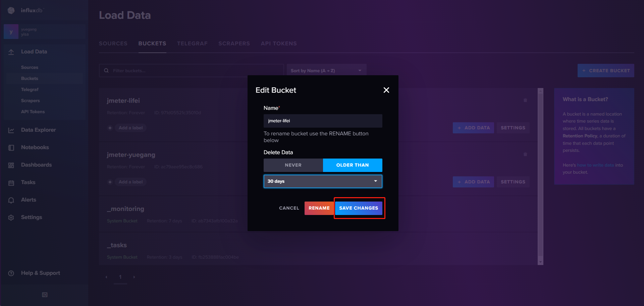644x306 pixels.
Task: Open the 'how to write data' link
Action: coord(595,165)
